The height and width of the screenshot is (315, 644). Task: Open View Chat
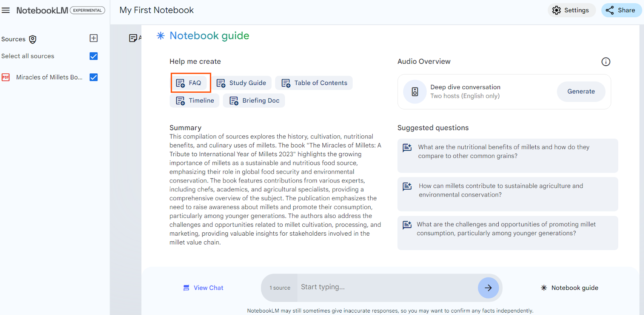(x=203, y=288)
